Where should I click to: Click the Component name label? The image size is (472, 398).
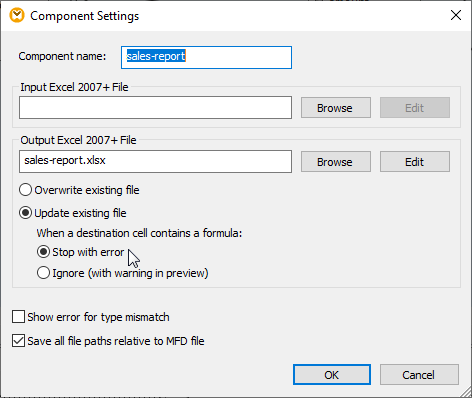click(62, 56)
